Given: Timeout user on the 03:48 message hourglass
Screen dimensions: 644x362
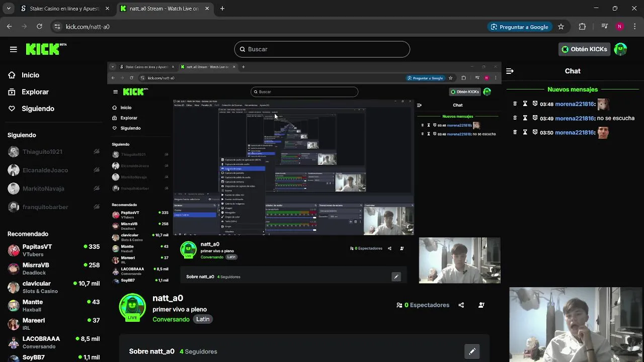Looking at the screenshot, I should tap(525, 104).
